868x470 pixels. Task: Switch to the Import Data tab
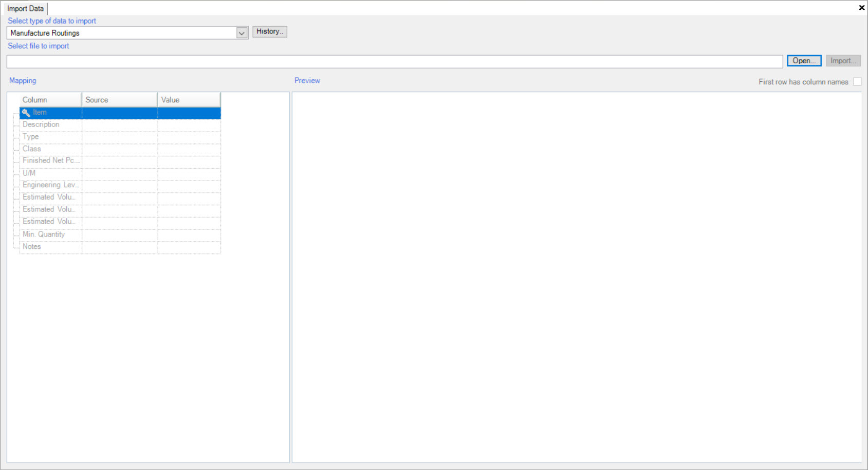point(25,9)
